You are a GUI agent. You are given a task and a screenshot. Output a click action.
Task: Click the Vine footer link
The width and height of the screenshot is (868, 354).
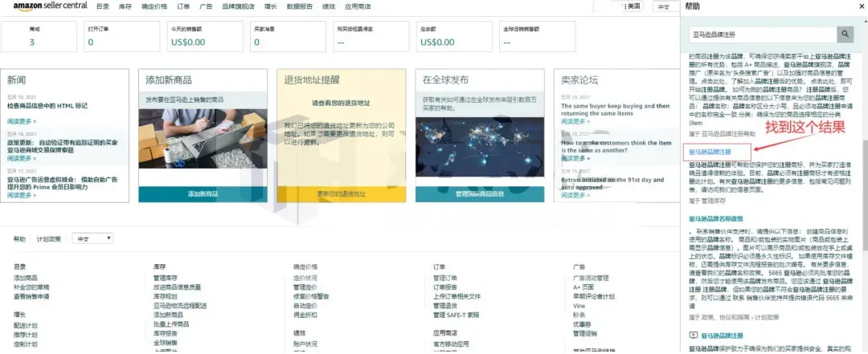[579, 305]
